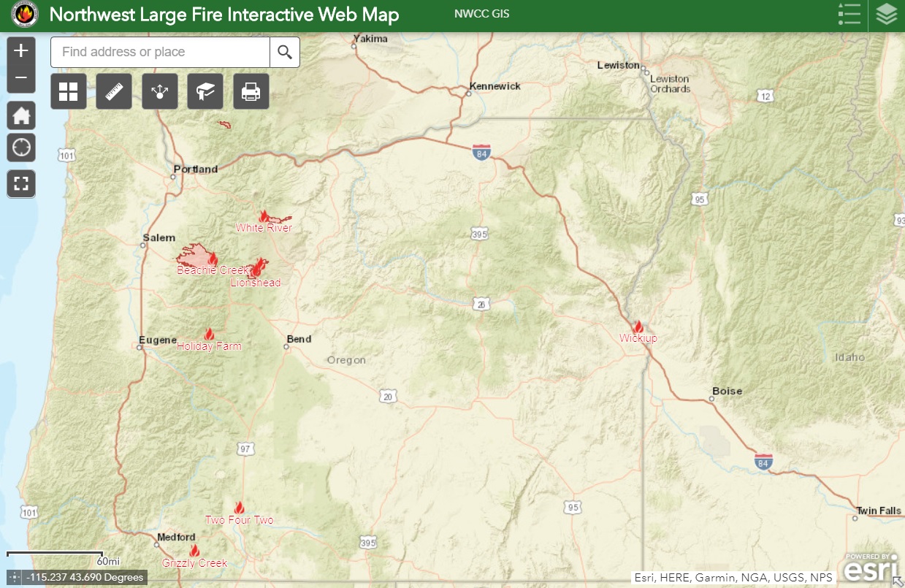Viewport: 905px width, 588px height.
Task: Click the Holiday Farm fire marker
Action: (209, 334)
